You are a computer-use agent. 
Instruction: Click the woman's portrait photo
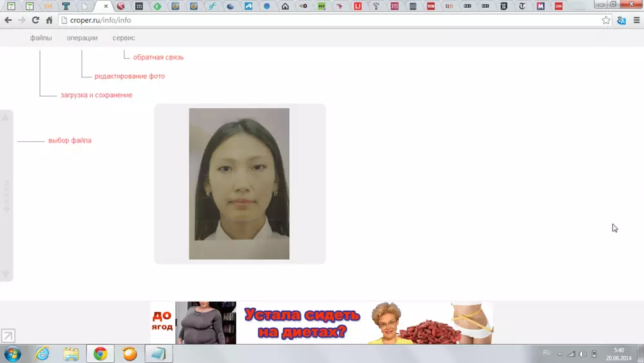click(x=239, y=184)
